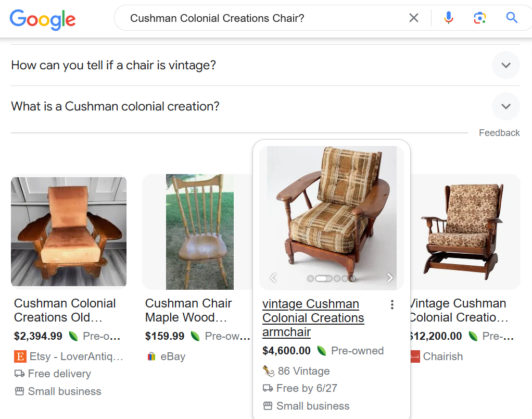Go to the Google logo homepage
The width and height of the screenshot is (532, 419).
[42, 19]
